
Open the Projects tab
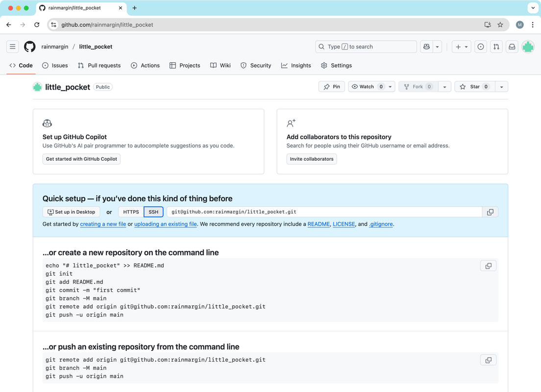pos(185,66)
